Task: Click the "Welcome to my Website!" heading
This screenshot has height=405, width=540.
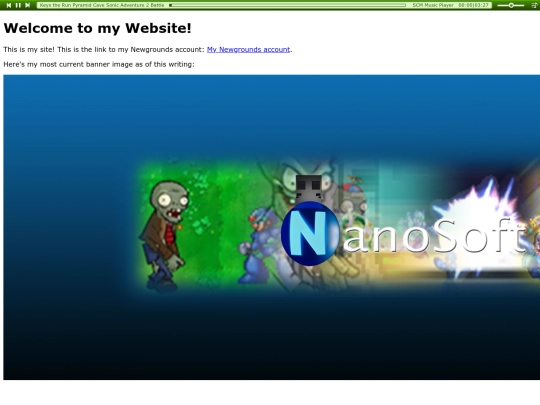Action: [97, 28]
